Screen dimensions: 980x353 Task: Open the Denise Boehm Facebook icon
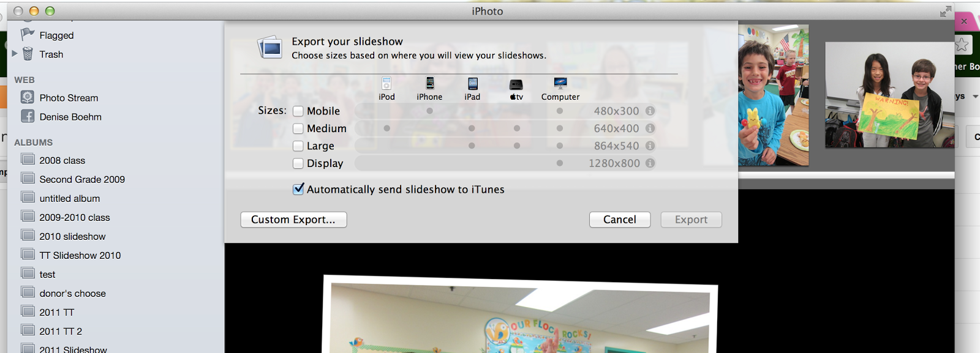(x=28, y=116)
